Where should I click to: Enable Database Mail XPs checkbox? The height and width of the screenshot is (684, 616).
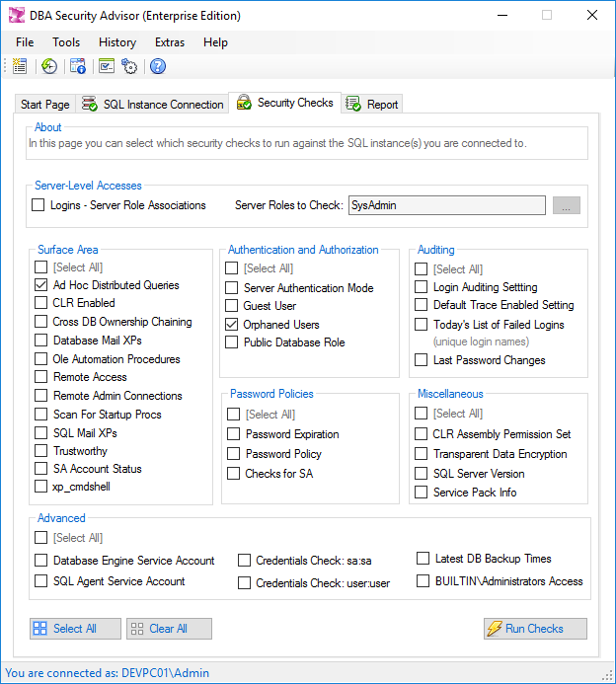tap(41, 340)
